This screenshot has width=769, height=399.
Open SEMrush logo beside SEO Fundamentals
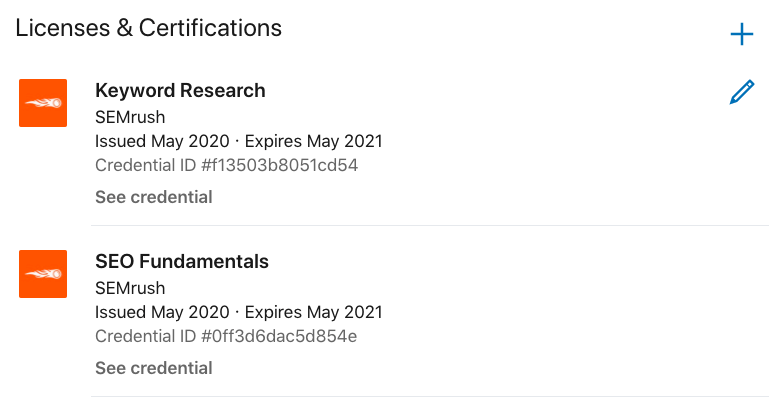pyautogui.click(x=43, y=274)
